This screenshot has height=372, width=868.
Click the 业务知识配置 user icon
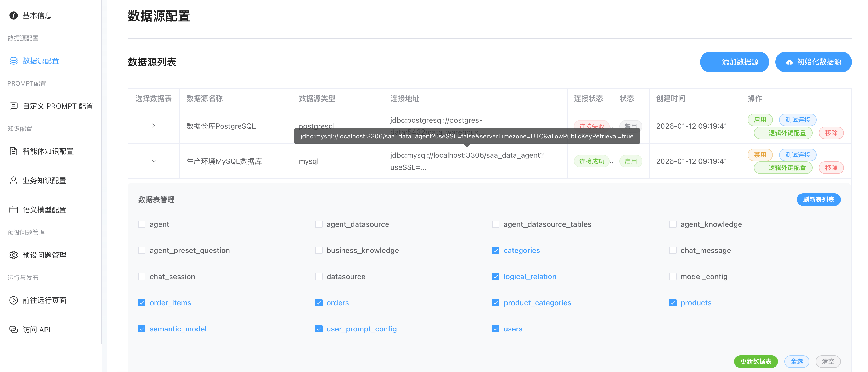(x=14, y=181)
